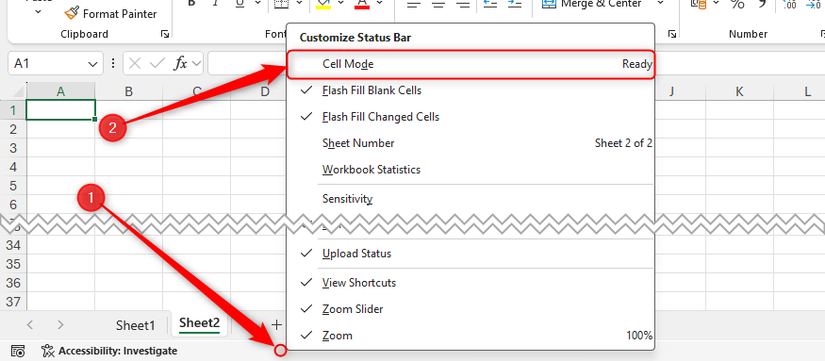Select the Sheet2 tab
This screenshot has height=361, width=825.
(199, 324)
